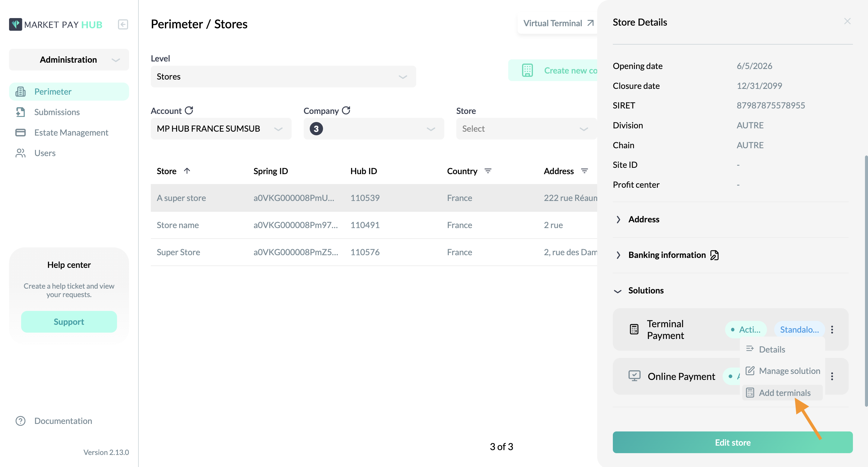The image size is (868, 467).
Task: Open the Store Select dropdown
Action: pos(526,129)
